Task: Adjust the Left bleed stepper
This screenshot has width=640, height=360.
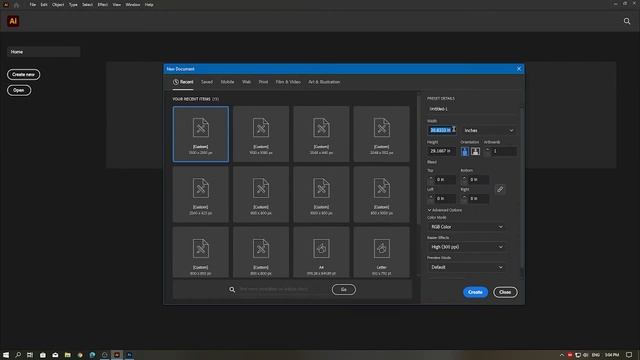Action: coord(431,198)
